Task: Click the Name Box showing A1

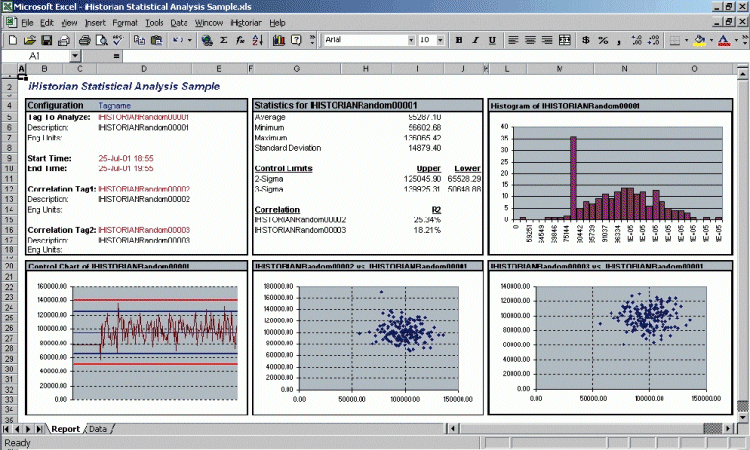Action: [x=35, y=56]
